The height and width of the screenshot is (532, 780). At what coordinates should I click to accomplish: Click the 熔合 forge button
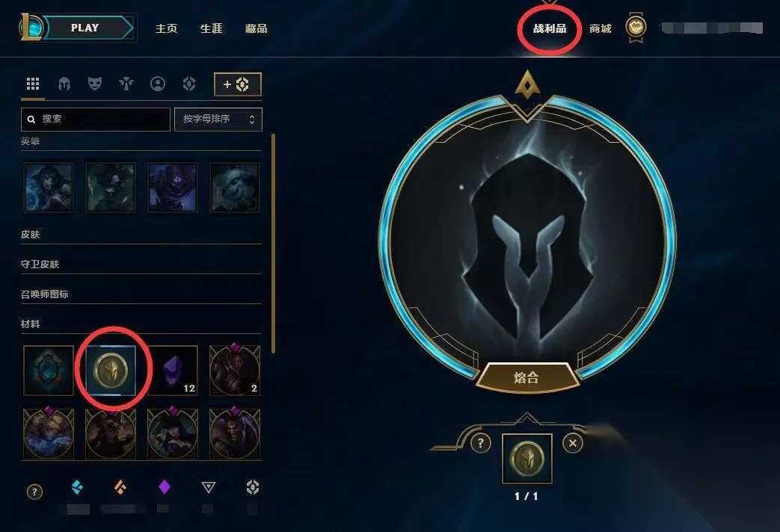pos(526,377)
